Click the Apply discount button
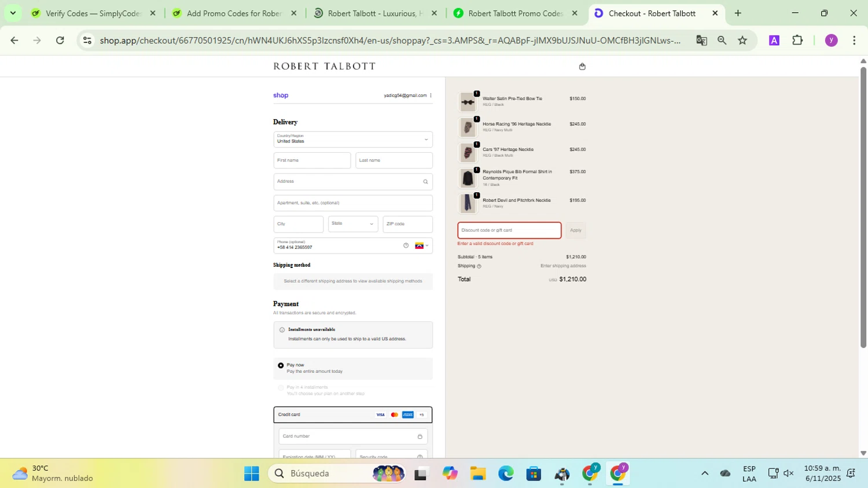The image size is (868, 488). pos(576,230)
